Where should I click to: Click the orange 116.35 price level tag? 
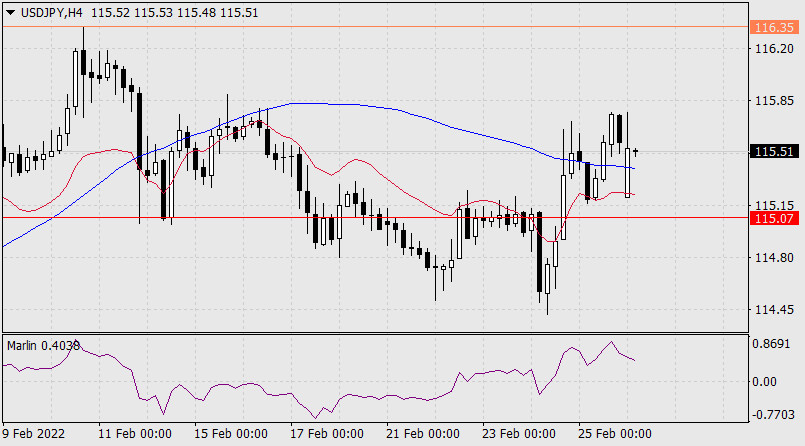tap(774, 27)
